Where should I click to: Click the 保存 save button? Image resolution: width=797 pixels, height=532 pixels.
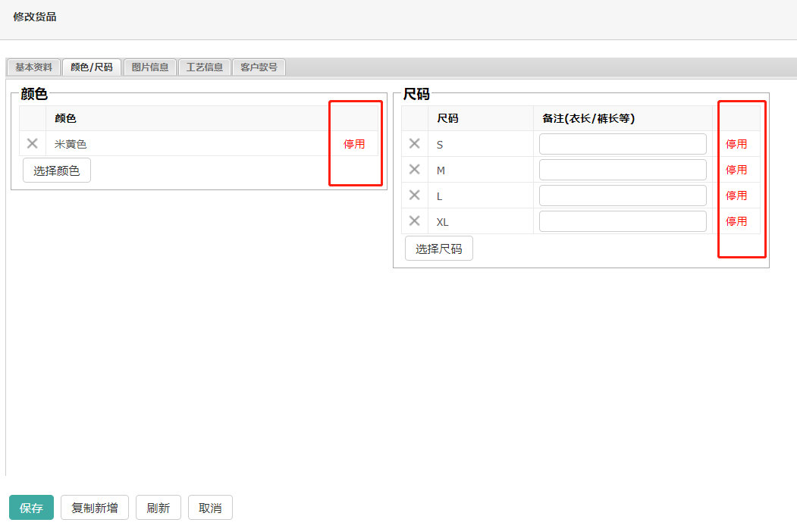click(31, 508)
